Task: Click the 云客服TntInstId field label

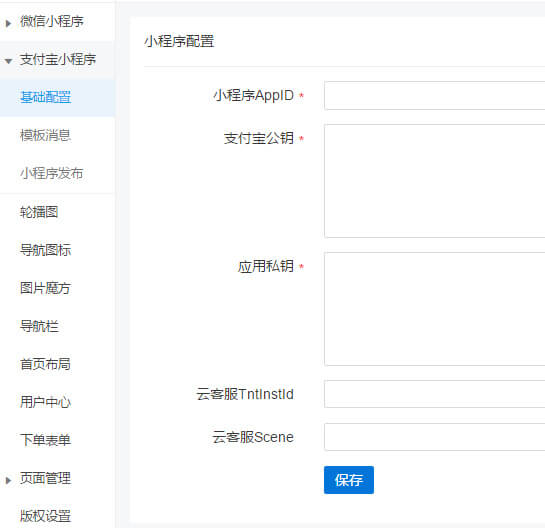Action: pos(245,394)
